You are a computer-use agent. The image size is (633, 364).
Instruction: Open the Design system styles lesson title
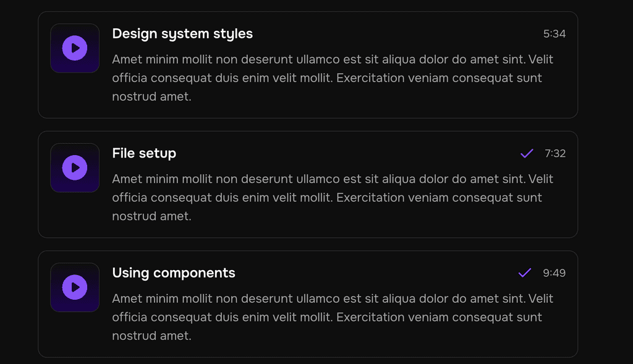[x=182, y=33]
